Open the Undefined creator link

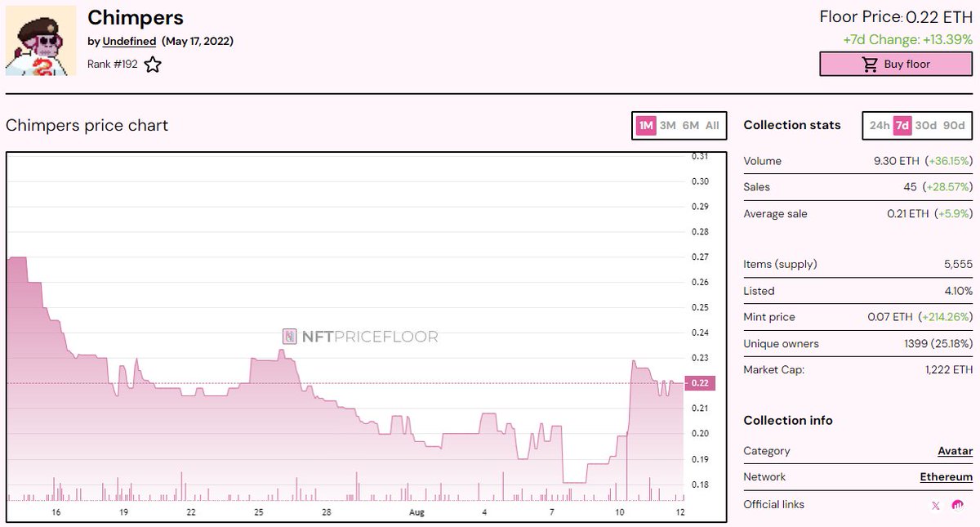(x=129, y=41)
